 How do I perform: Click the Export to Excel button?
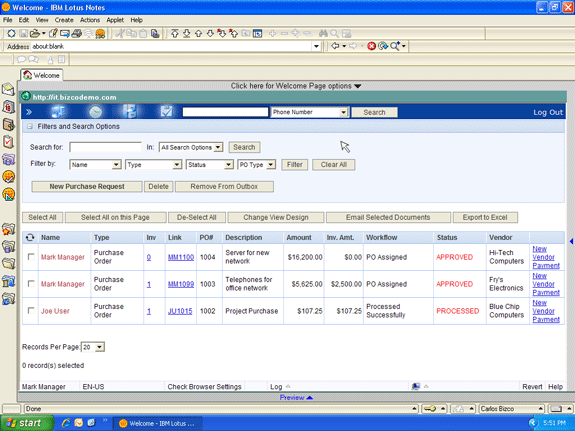pyautogui.click(x=485, y=218)
